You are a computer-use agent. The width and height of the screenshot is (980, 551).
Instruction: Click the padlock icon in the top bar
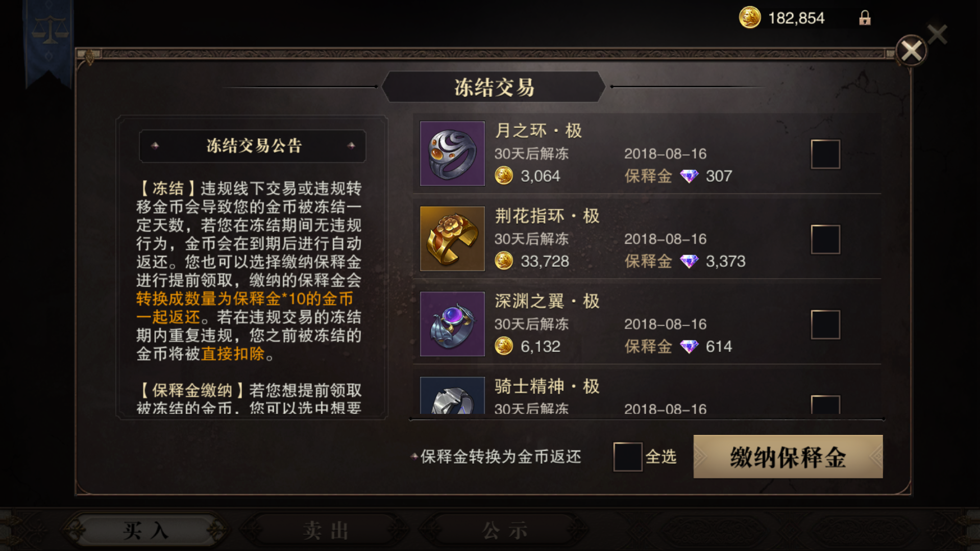point(865,18)
